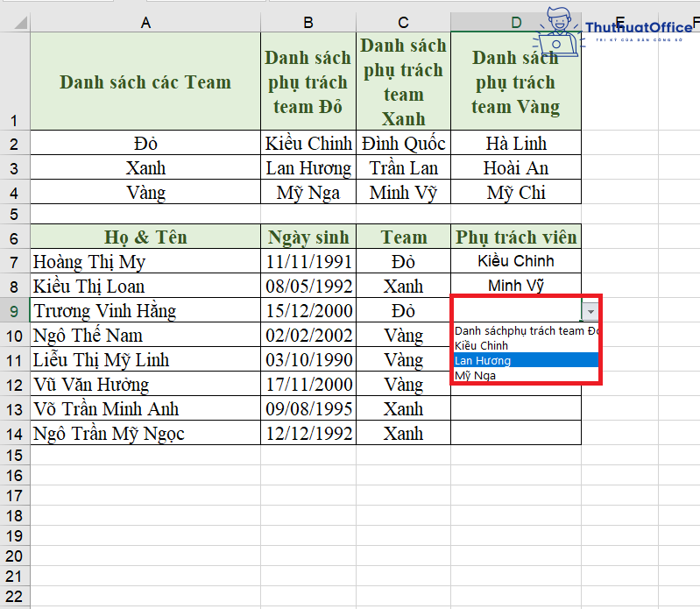
Task: Select column A header
Action: pyautogui.click(x=145, y=22)
